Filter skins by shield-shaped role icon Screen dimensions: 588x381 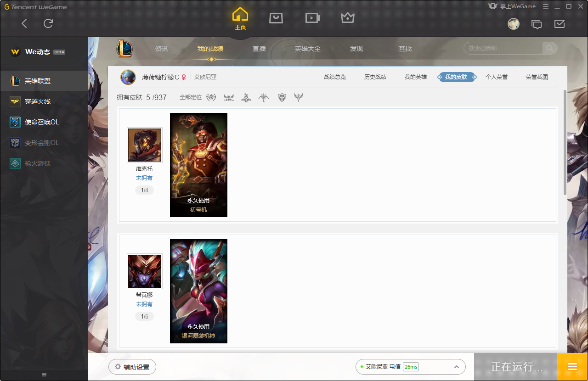pyautogui.click(x=282, y=97)
